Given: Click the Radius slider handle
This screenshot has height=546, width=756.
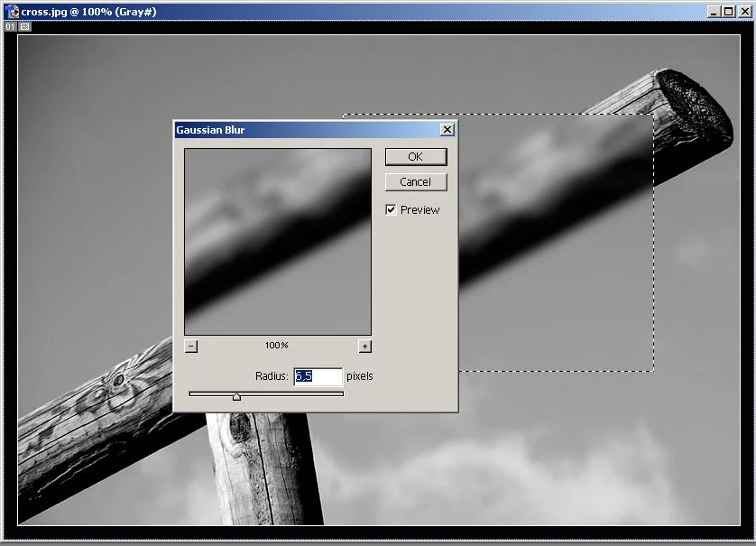Looking at the screenshot, I should 236,395.
